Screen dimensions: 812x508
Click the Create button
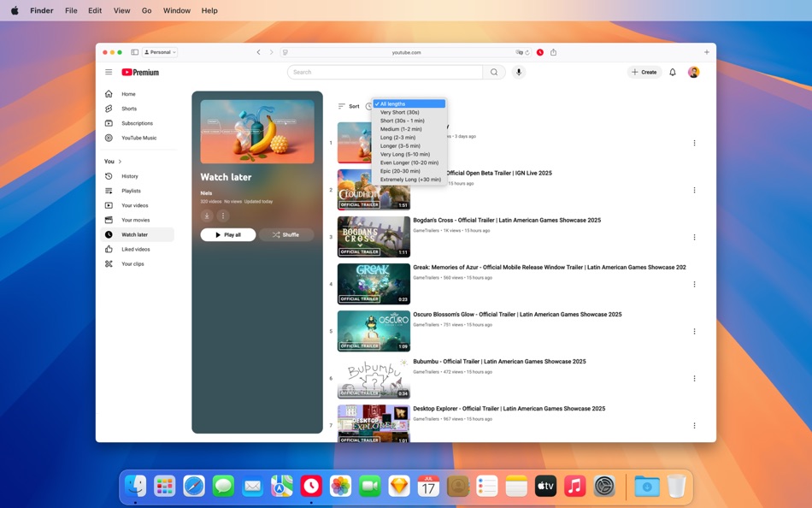[644, 72]
